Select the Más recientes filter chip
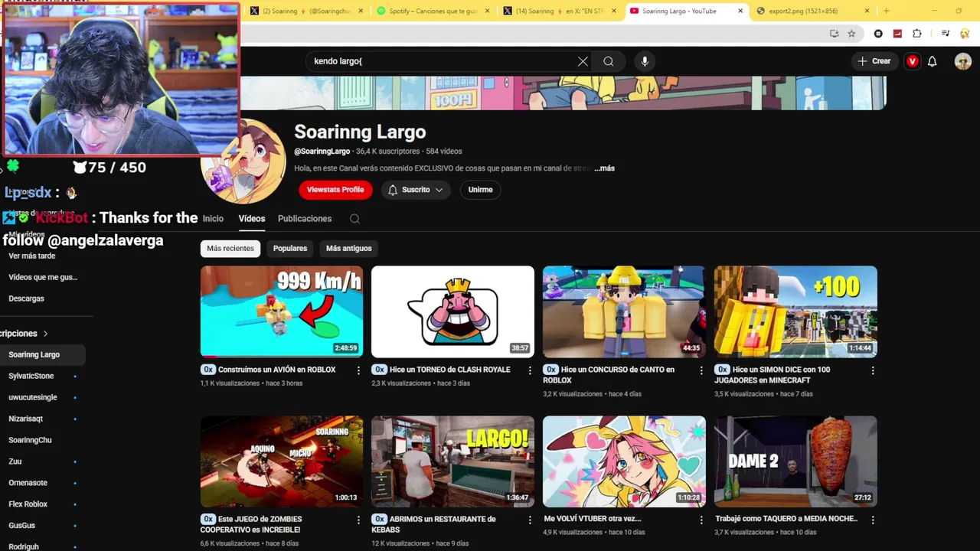Viewport: 980px width, 551px height. tap(230, 249)
